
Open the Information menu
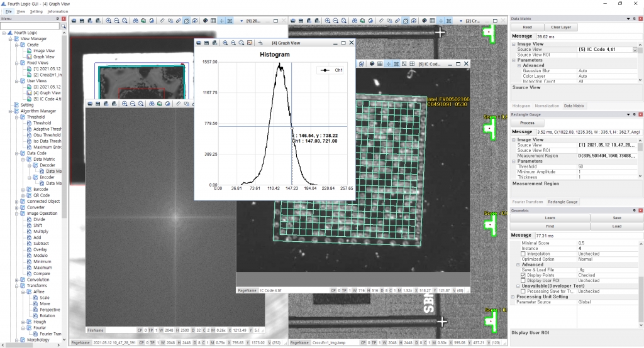click(57, 11)
